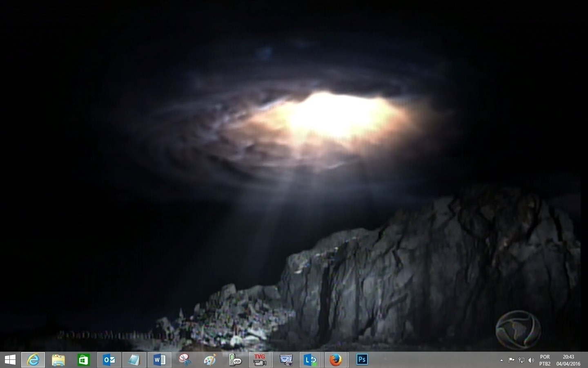Open the Action Center flag icon
Image resolution: width=588 pixels, height=368 pixels.
coord(511,360)
